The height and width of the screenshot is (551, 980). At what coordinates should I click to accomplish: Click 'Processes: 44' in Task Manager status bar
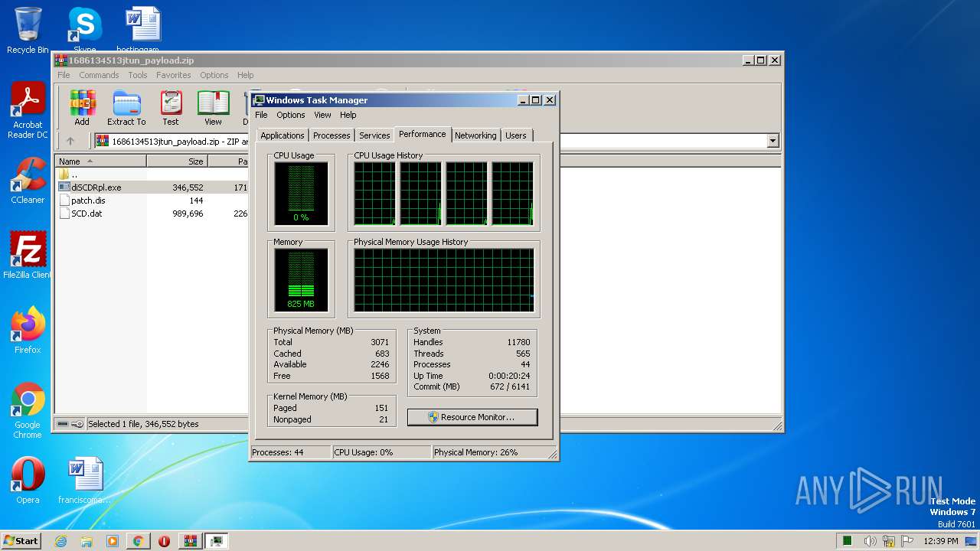click(x=277, y=452)
